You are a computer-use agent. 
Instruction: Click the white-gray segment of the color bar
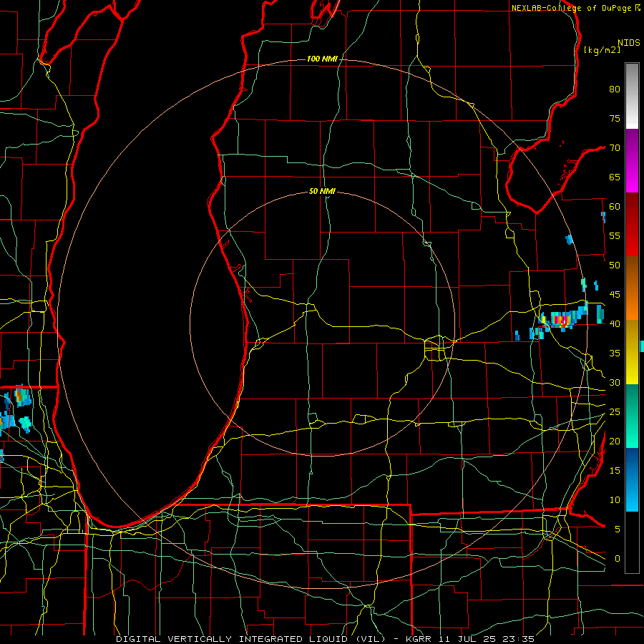click(632, 96)
